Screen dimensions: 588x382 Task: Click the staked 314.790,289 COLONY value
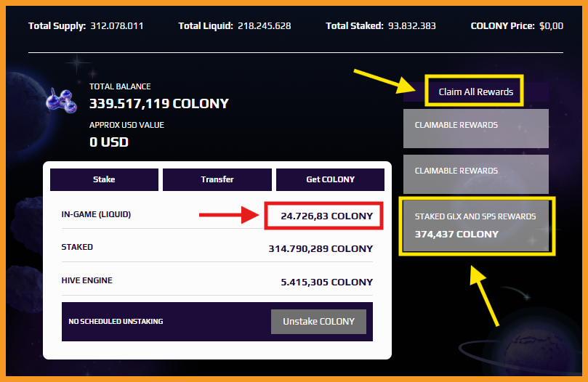[321, 249]
